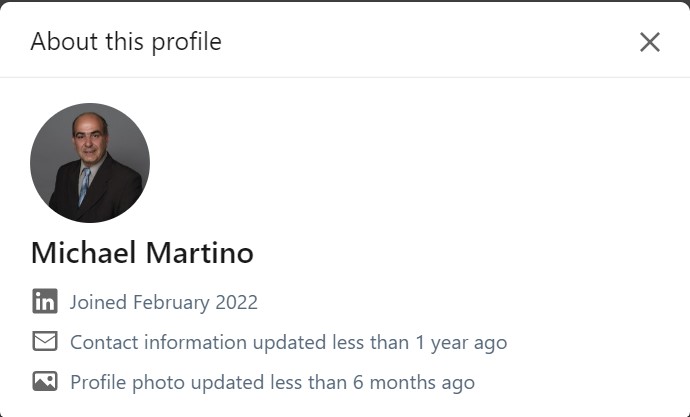Click the phrase 1 year ago

(x=461, y=342)
